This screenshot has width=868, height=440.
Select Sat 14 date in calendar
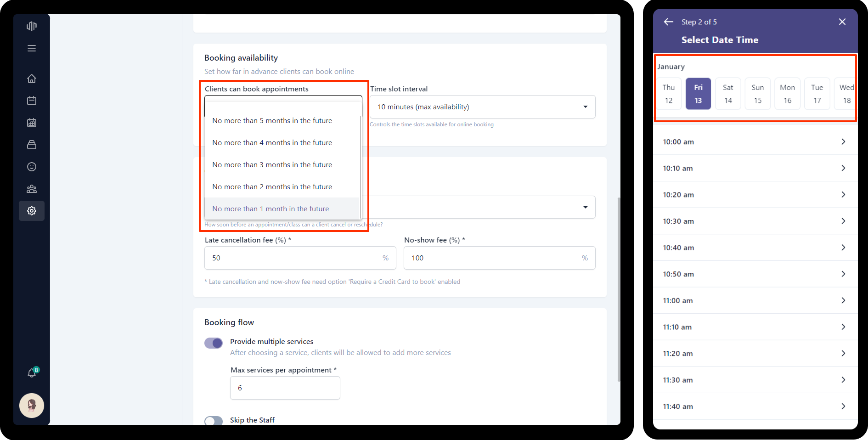tap(728, 94)
